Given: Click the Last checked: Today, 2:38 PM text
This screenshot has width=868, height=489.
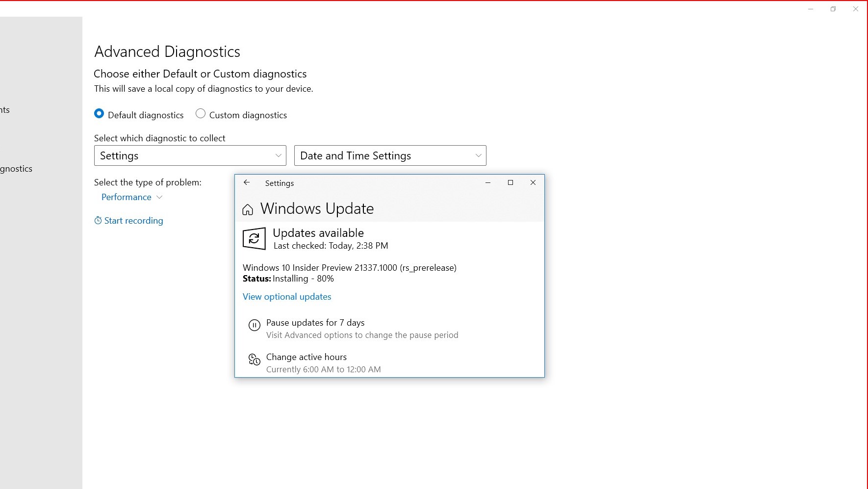Looking at the screenshot, I should point(331,246).
